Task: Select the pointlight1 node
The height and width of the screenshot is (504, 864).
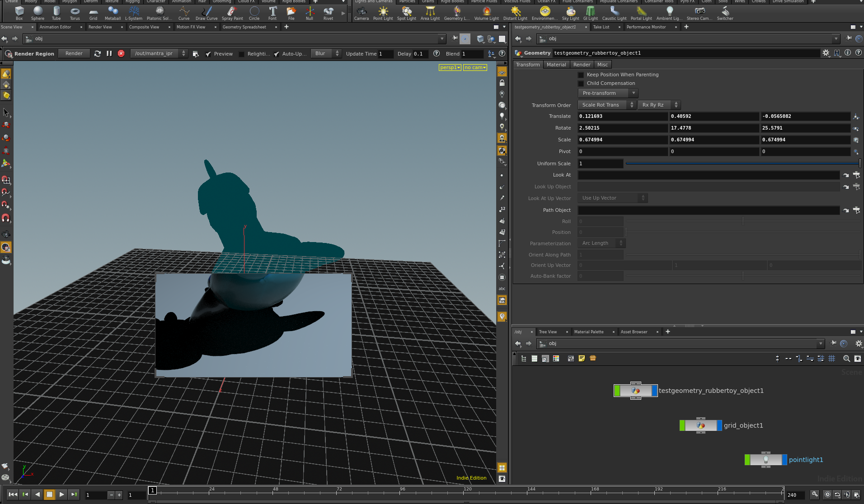Action: tap(765, 460)
